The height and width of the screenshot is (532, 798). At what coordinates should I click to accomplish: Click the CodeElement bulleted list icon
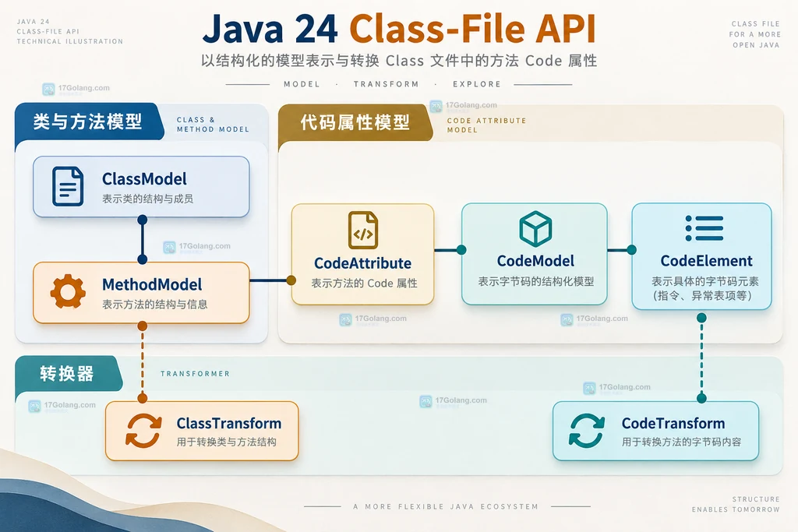[x=704, y=228]
